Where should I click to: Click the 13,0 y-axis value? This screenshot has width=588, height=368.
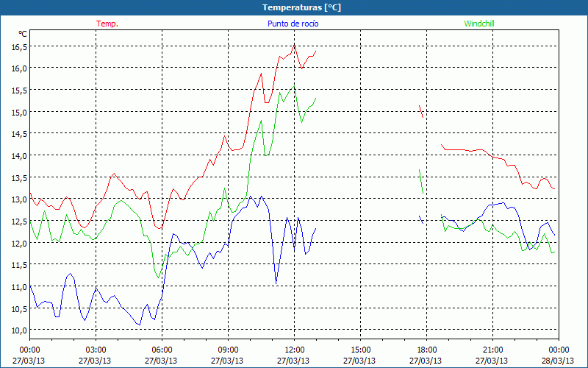(x=20, y=199)
